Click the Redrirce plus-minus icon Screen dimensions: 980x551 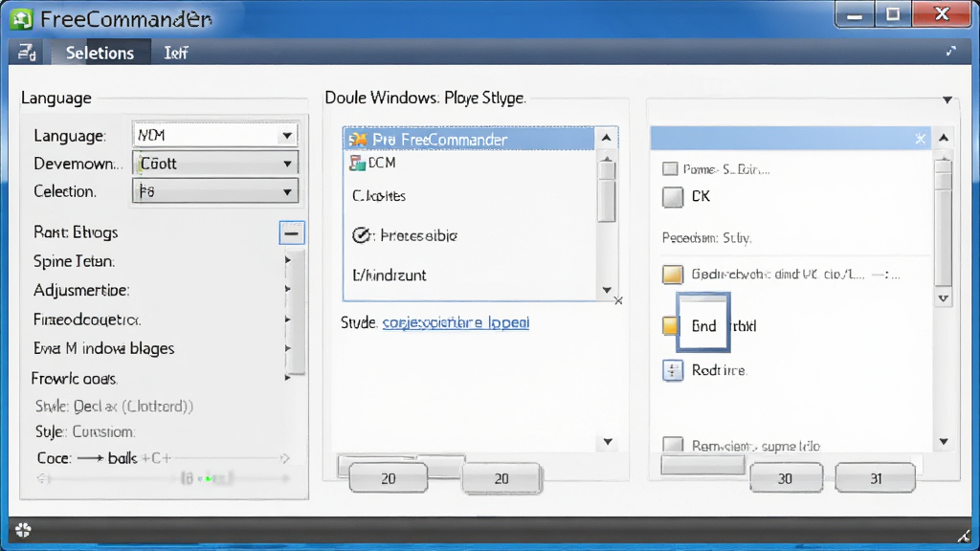(673, 370)
